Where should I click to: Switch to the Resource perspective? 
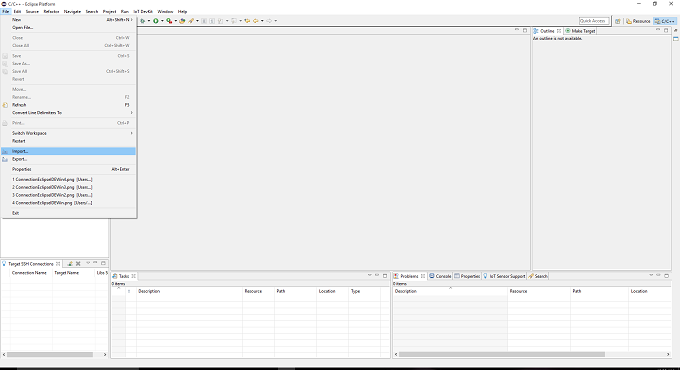tap(638, 21)
